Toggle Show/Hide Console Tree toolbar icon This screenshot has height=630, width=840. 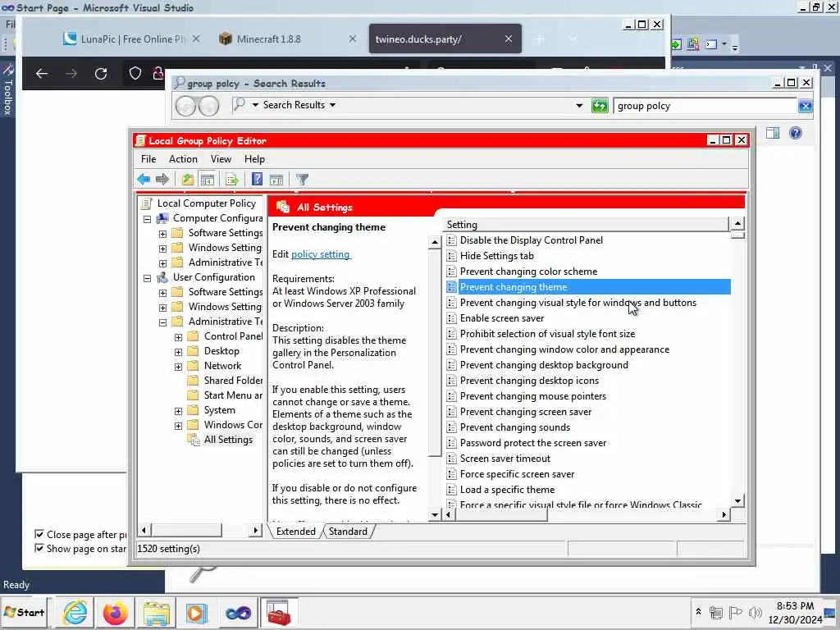208,180
